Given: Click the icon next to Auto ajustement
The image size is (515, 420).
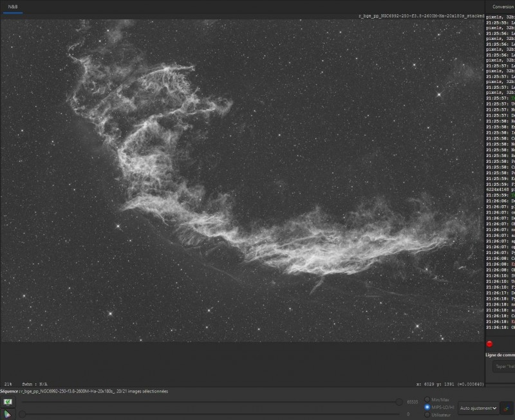Looking at the screenshot, I should point(507,408).
